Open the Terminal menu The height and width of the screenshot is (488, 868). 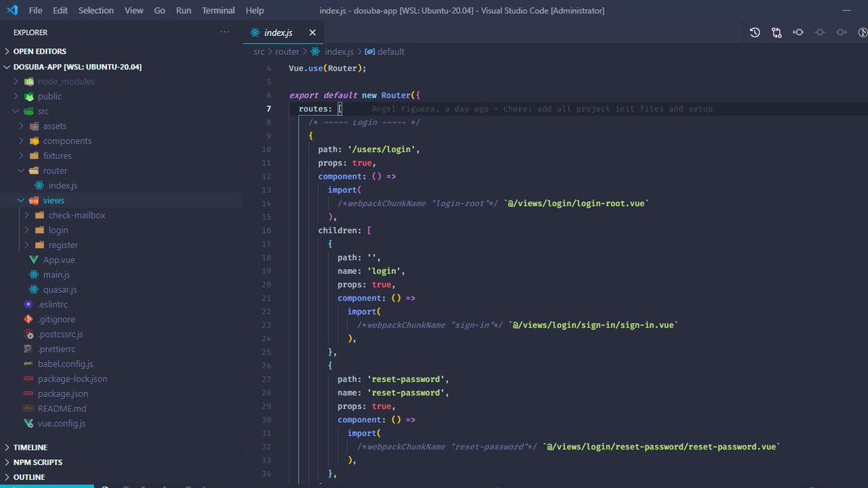218,10
